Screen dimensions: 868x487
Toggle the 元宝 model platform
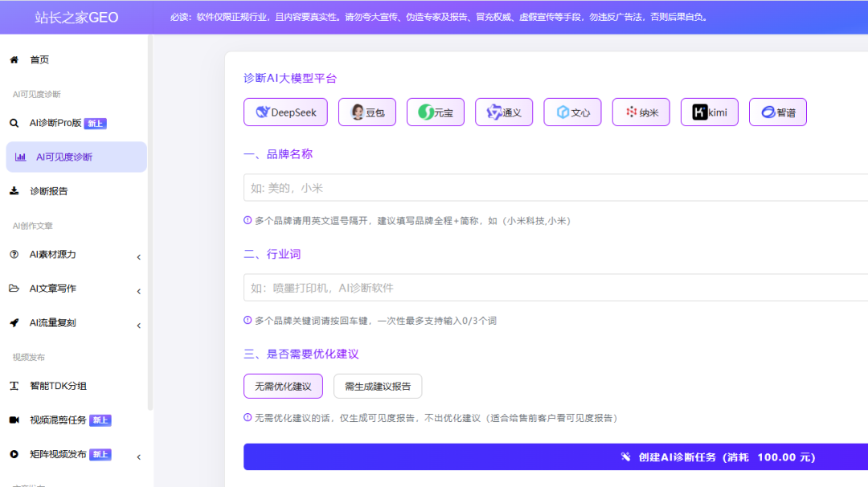(x=436, y=113)
